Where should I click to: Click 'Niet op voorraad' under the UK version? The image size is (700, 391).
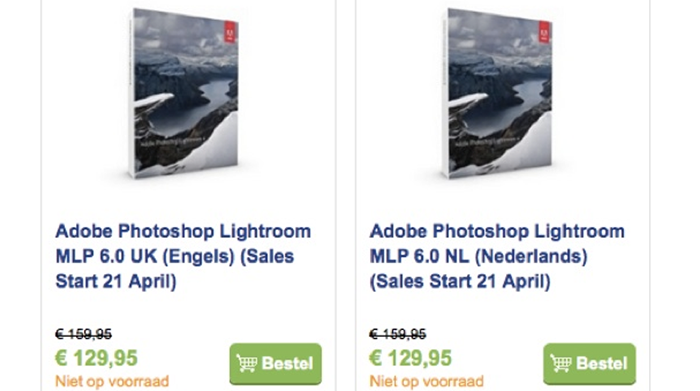pyautogui.click(x=112, y=381)
